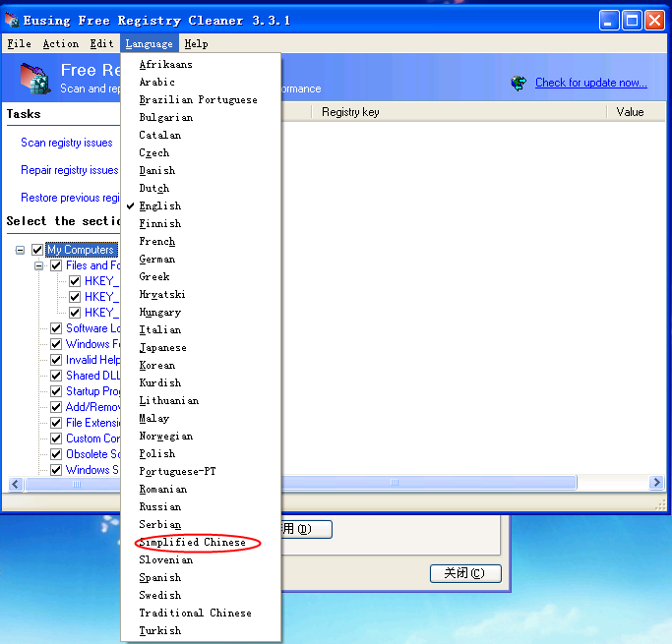Click Scan registry issues link

[x=67, y=143]
